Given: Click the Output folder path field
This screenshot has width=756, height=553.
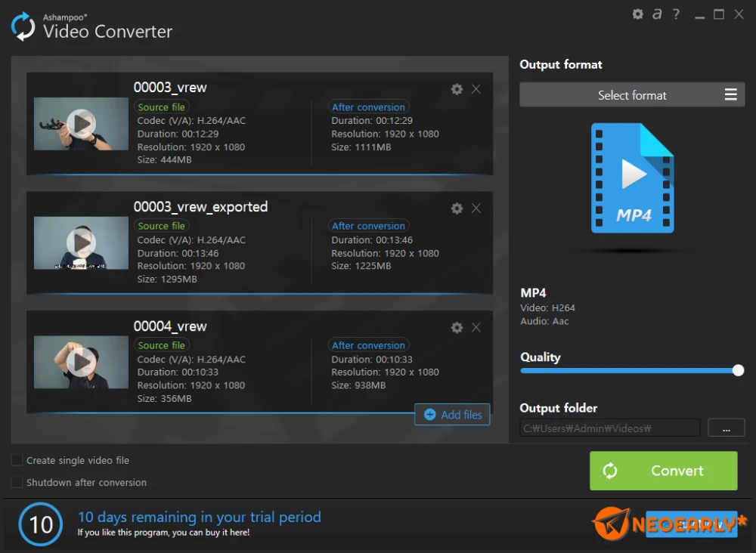Looking at the screenshot, I should (x=610, y=428).
